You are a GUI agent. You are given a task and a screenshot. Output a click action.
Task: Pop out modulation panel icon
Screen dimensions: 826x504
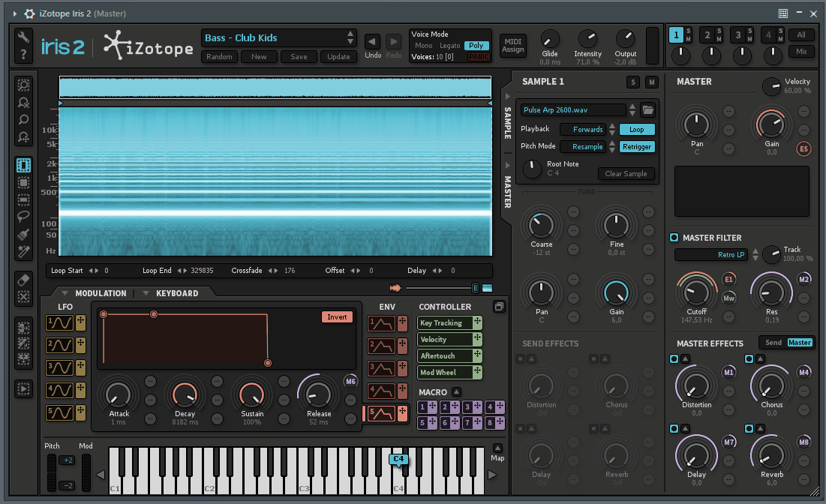coord(498,307)
